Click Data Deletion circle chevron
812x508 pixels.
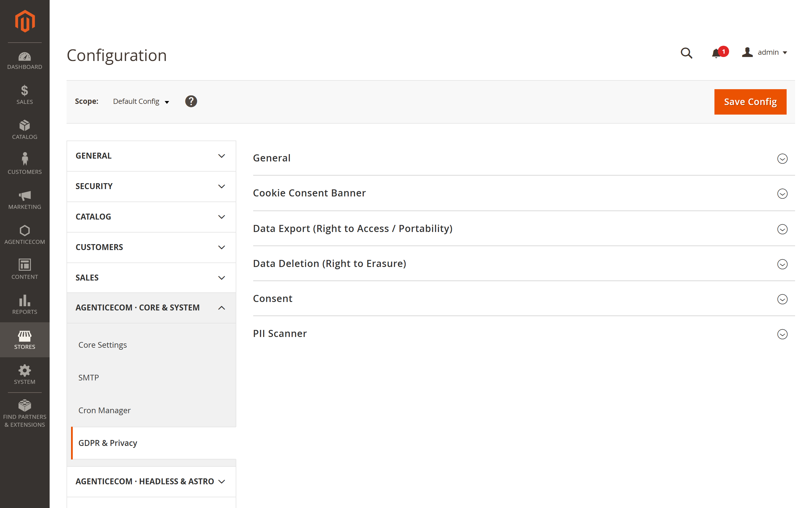pos(782,264)
